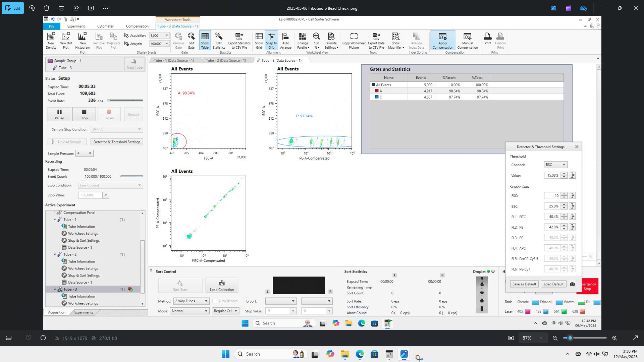Switch to Tube - 1 worksheet tab
This screenshot has height=362, width=644.
pyautogui.click(x=174, y=61)
